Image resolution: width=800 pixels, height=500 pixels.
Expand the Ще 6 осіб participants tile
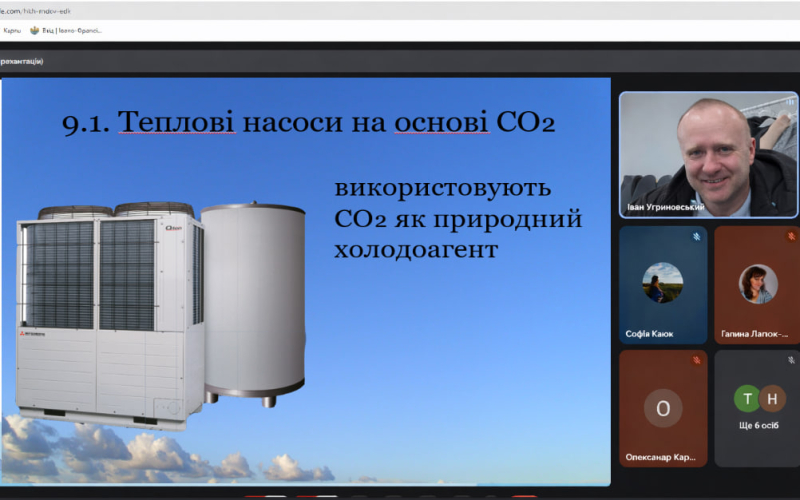coord(757,408)
